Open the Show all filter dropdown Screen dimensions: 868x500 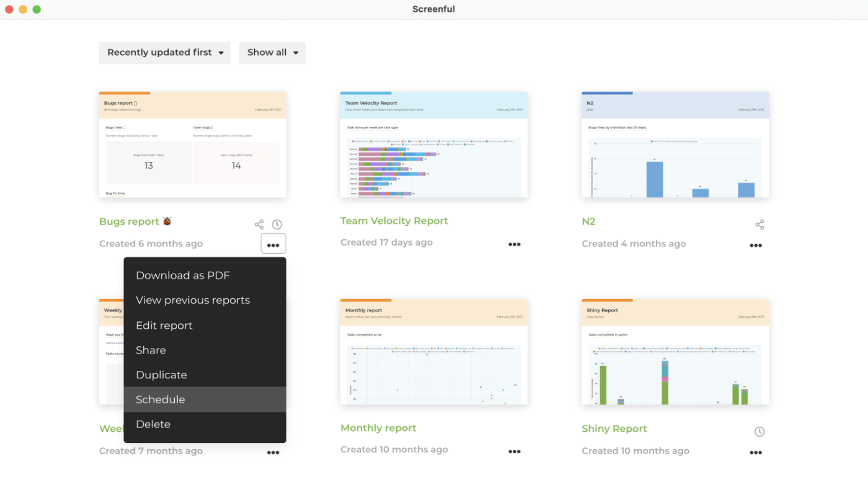[x=272, y=53]
